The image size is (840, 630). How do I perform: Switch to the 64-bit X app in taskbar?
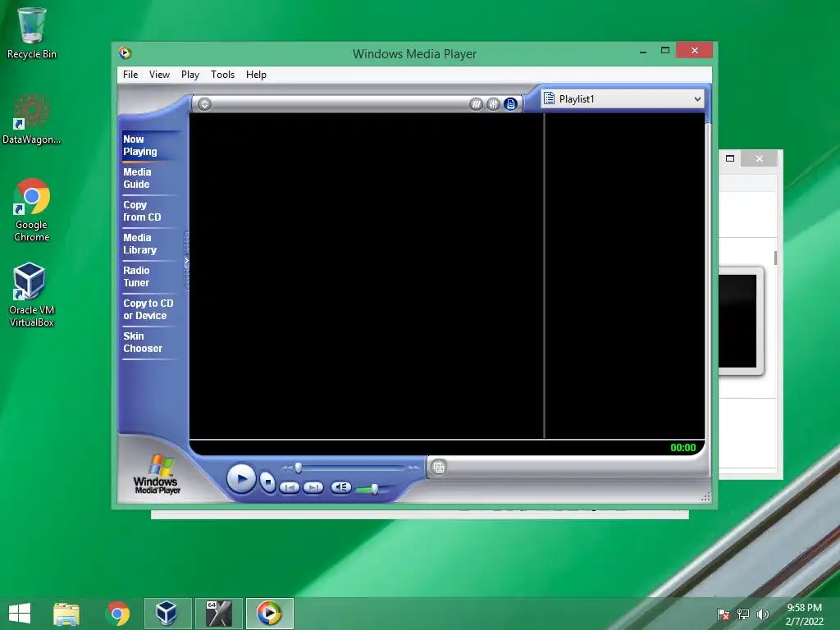point(218,614)
